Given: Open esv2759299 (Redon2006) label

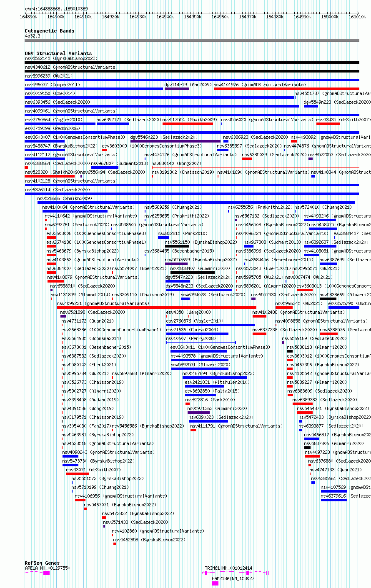Looking at the screenshot, I should click(53, 128).
